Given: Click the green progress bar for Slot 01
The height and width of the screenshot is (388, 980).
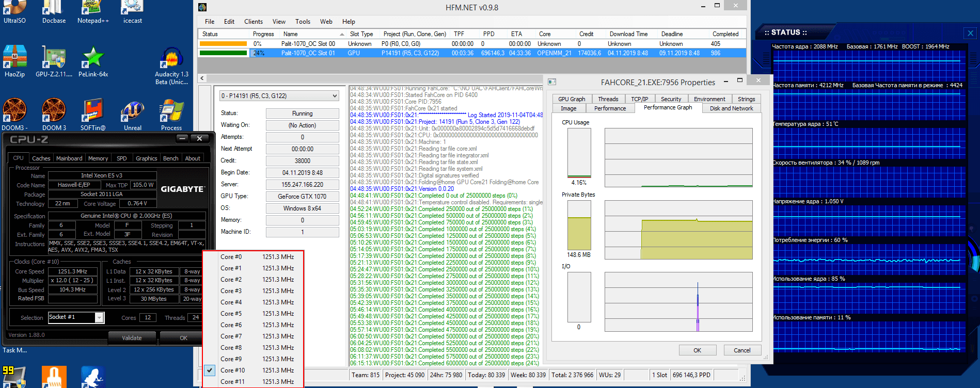Looking at the screenshot, I should coord(223,53).
